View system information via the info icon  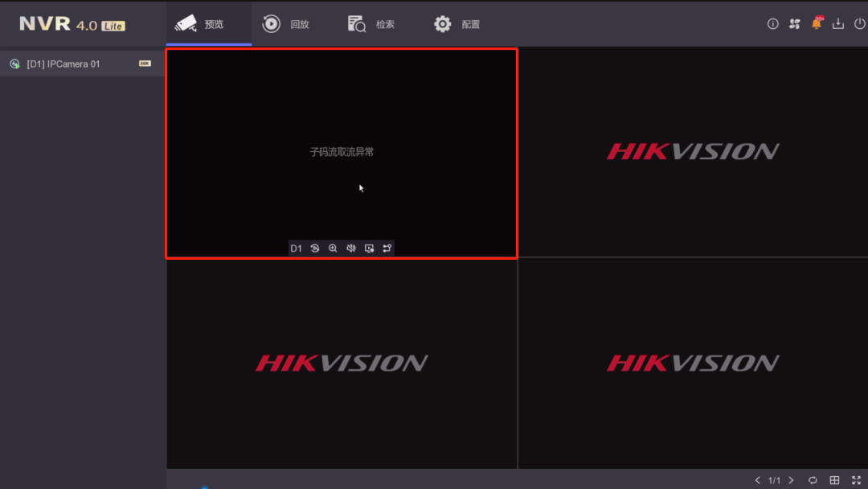(x=772, y=23)
